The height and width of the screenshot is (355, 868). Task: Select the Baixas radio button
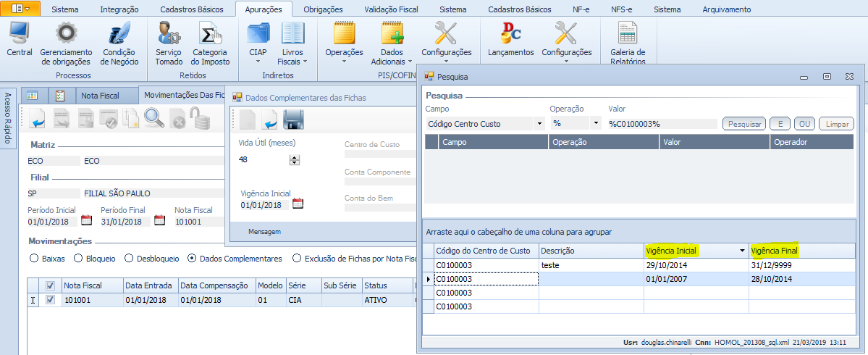coord(33,258)
